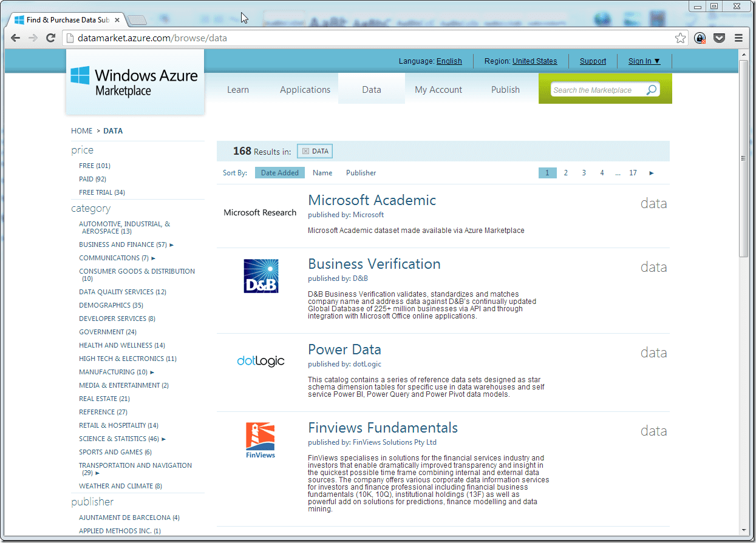Click the browser Forward arrow
Image resolution: width=756 pixels, height=543 pixels.
click(x=33, y=38)
